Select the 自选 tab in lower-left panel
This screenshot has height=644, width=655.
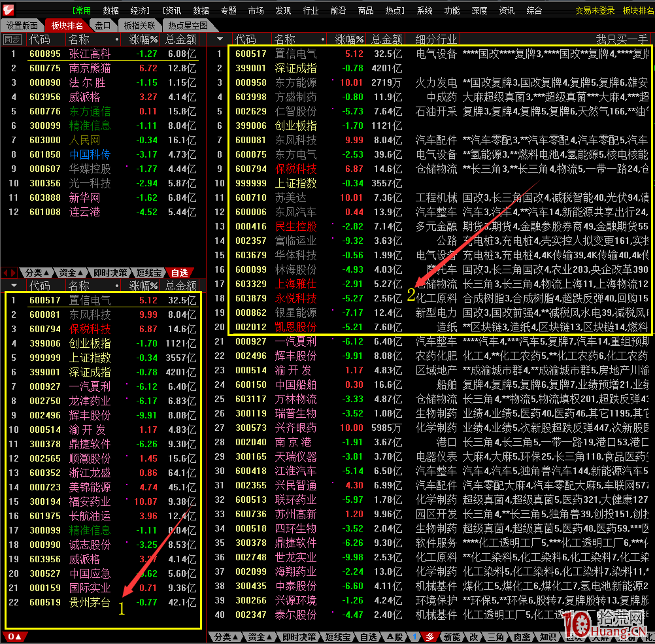pyautogui.click(x=180, y=273)
